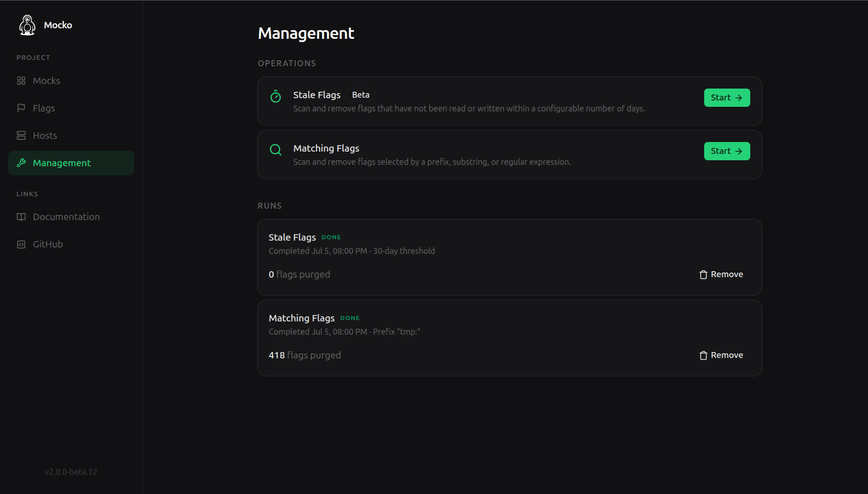Click the Management page heading
The height and width of the screenshot is (494, 868).
pyautogui.click(x=306, y=33)
